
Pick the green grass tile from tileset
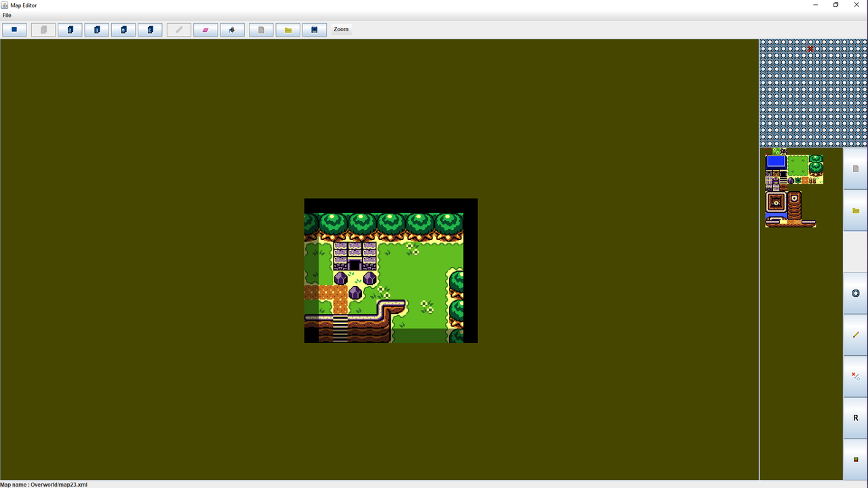click(x=797, y=165)
